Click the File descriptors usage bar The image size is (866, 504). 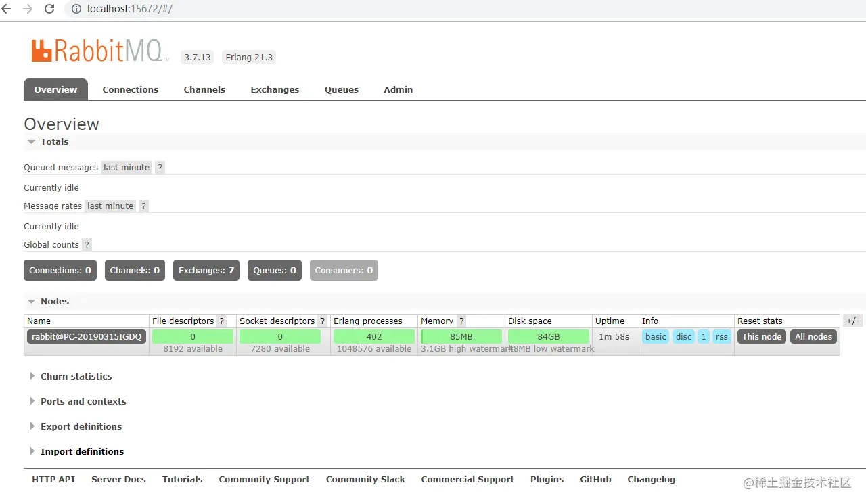click(193, 337)
